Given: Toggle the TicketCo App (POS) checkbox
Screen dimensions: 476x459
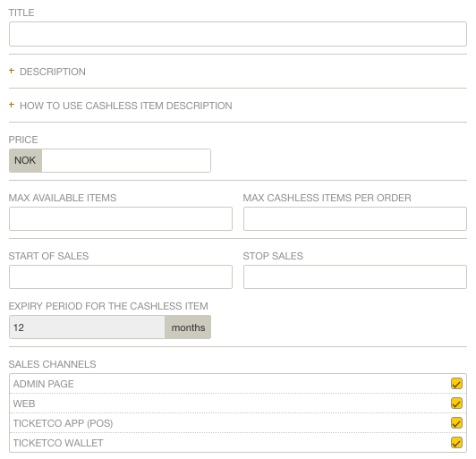Looking at the screenshot, I should tap(456, 423).
